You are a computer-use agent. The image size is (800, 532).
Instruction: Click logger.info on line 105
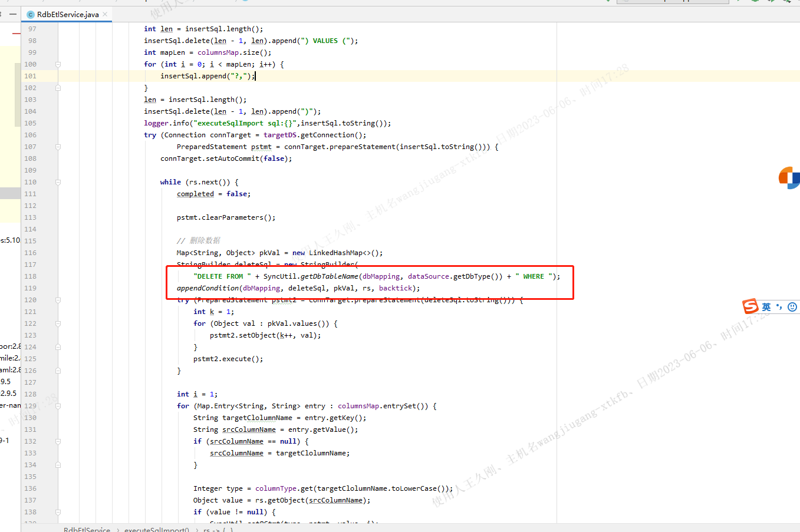[167, 123]
